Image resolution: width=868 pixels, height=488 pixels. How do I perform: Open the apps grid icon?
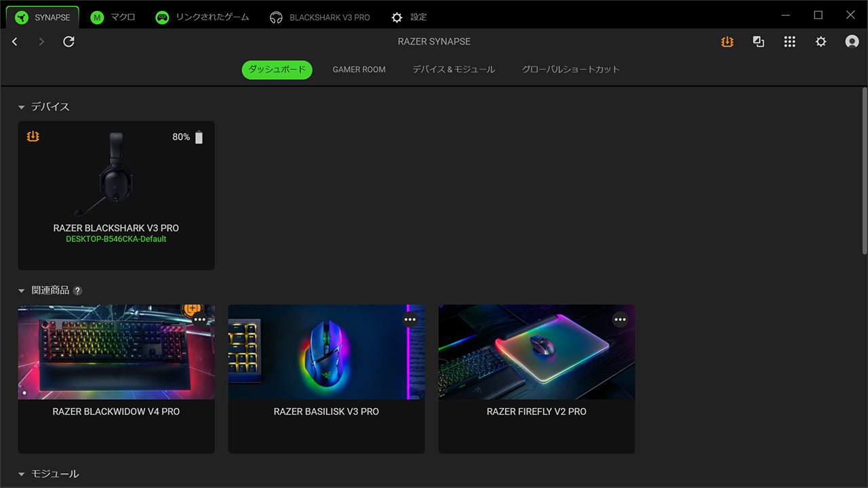(x=789, y=42)
